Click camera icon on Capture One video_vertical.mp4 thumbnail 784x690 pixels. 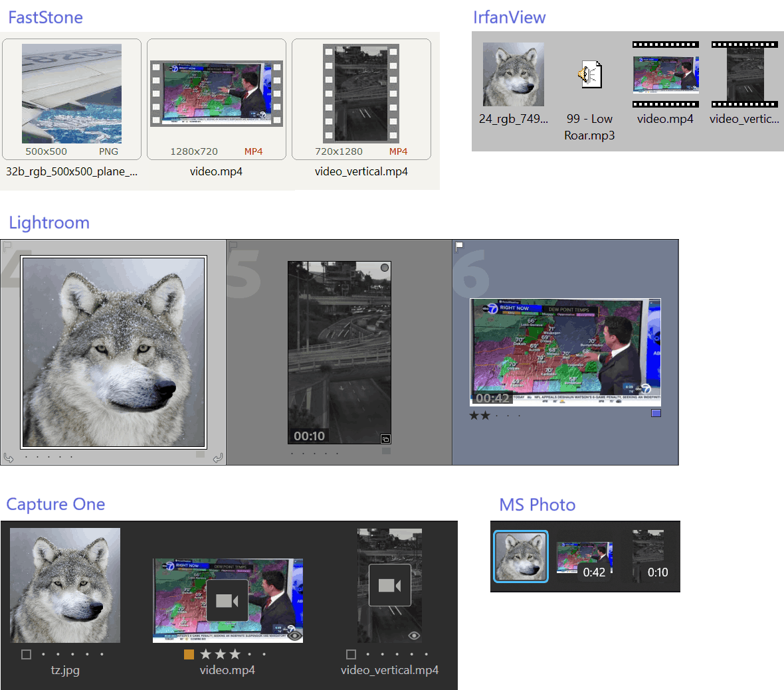click(389, 585)
